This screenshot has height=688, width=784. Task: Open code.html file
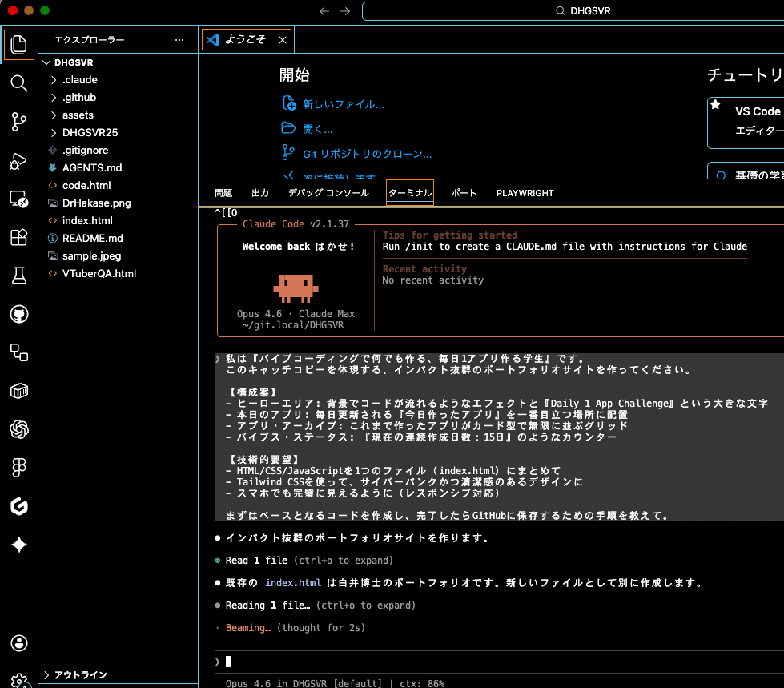pos(86,186)
